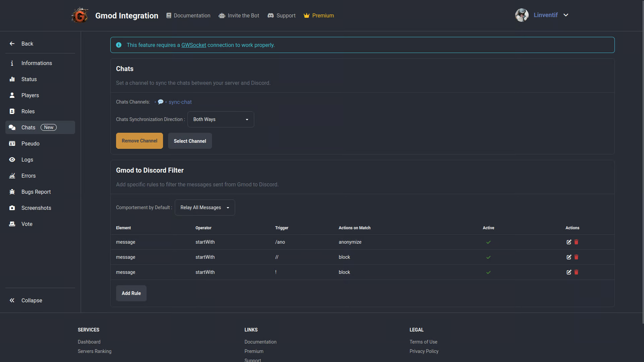The width and height of the screenshot is (644, 362).
Task: Open the Errors section
Action: pos(40,176)
